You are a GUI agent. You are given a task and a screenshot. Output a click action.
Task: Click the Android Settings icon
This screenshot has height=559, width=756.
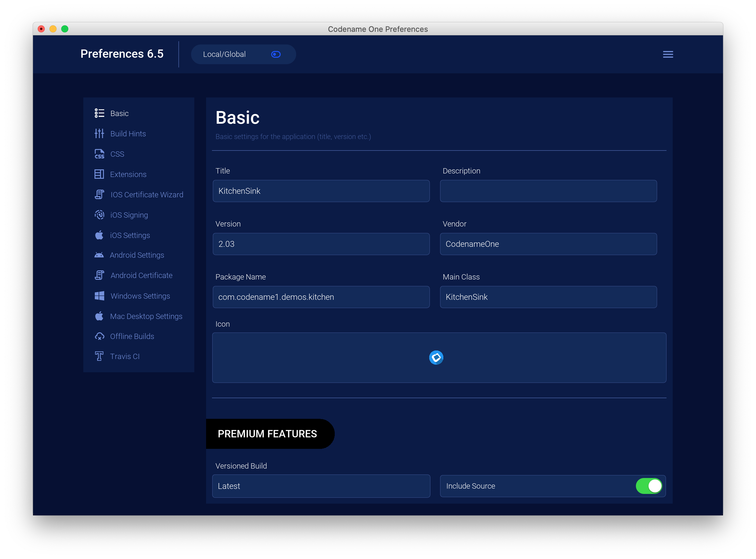pyautogui.click(x=99, y=255)
